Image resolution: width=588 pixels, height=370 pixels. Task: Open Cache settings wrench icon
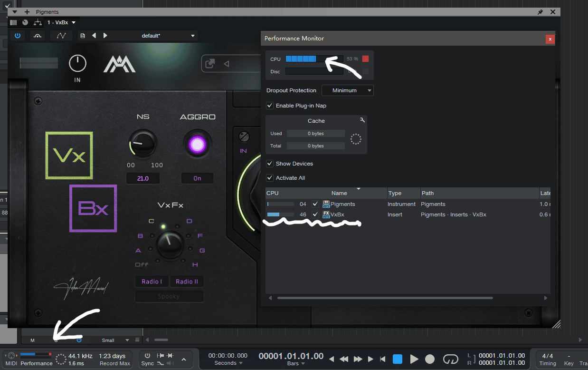[362, 120]
